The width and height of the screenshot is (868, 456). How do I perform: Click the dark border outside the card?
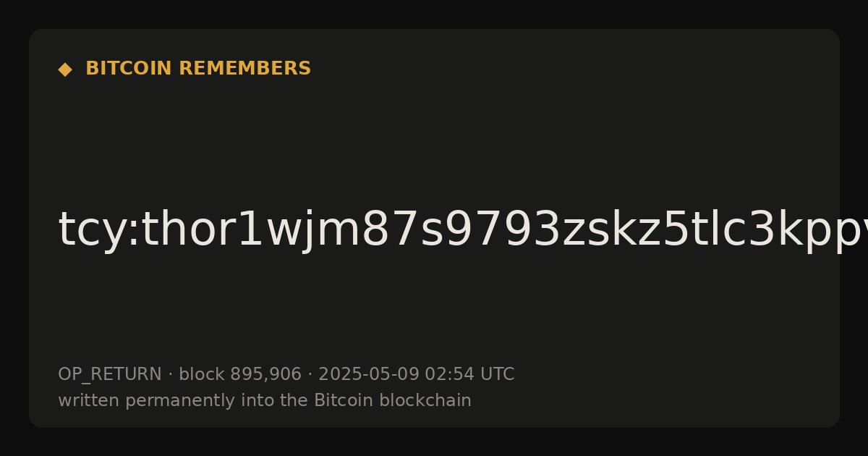click(x=434, y=13)
